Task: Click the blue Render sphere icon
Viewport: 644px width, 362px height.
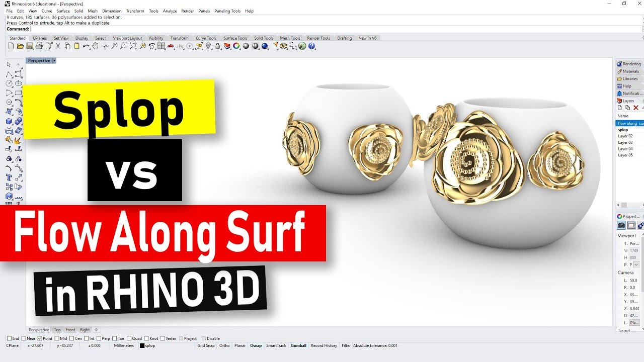Action: click(264, 46)
